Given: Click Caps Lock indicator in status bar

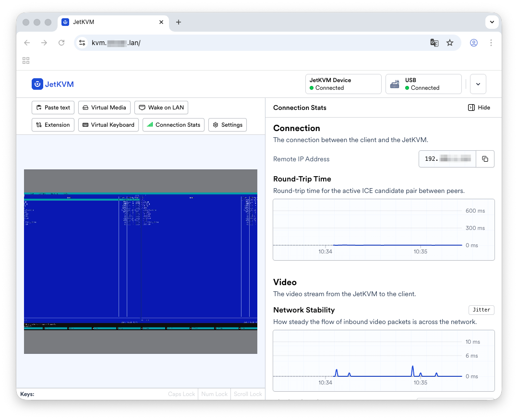Looking at the screenshot, I should [181, 394].
